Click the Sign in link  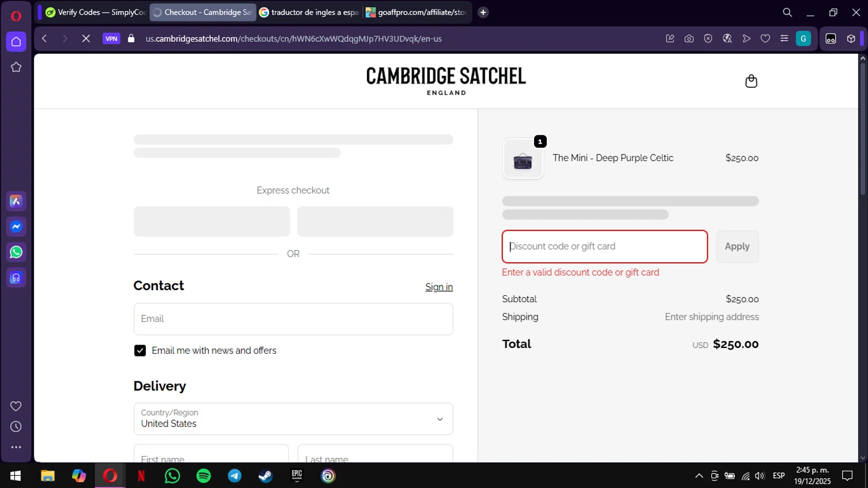click(439, 287)
